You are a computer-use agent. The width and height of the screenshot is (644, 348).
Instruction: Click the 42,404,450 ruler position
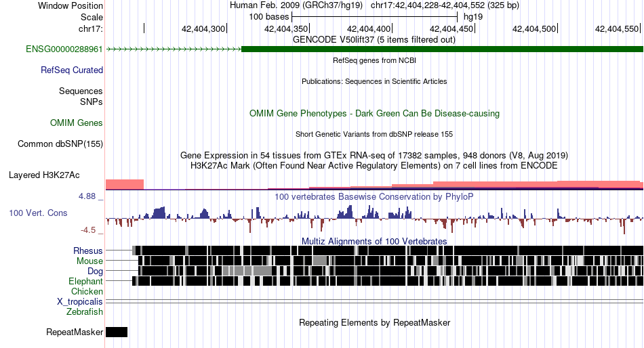(x=451, y=28)
